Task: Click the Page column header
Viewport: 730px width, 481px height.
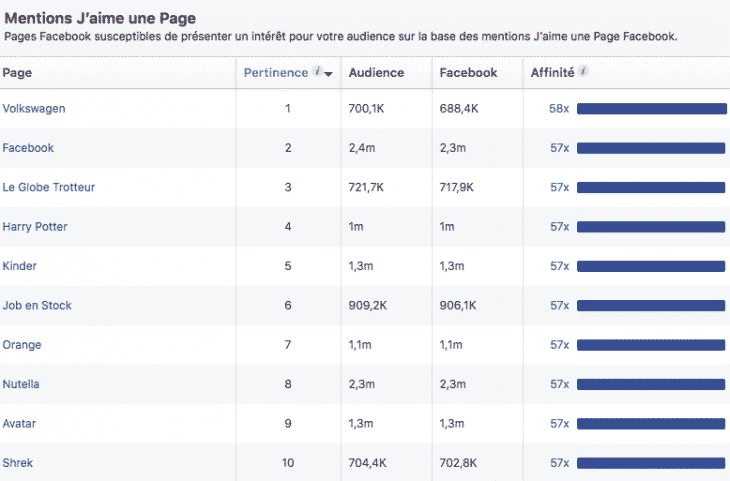Action: tap(17, 73)
